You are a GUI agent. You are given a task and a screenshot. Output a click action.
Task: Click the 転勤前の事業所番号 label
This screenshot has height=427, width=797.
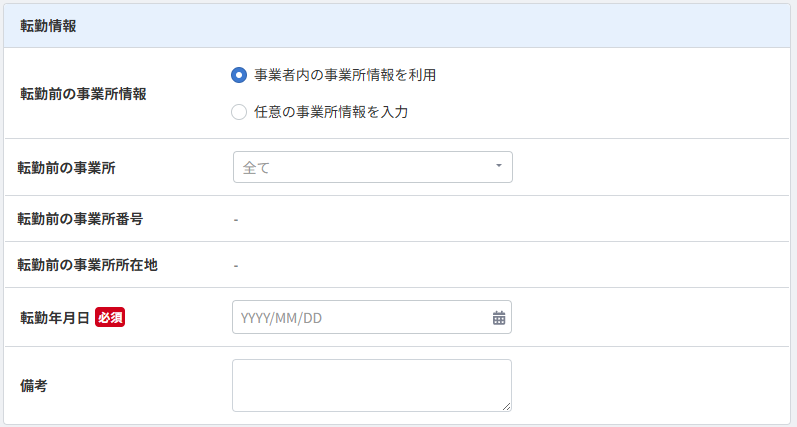point(74,219)
